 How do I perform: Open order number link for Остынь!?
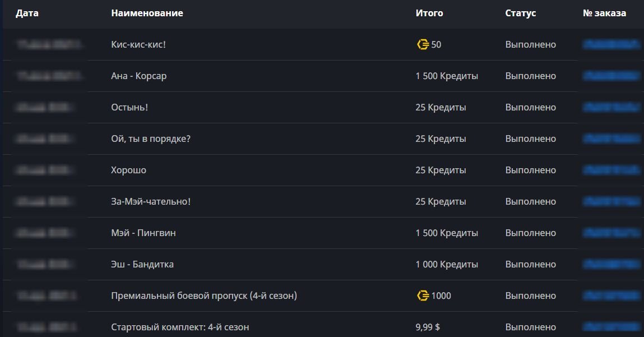click(611, 107)
